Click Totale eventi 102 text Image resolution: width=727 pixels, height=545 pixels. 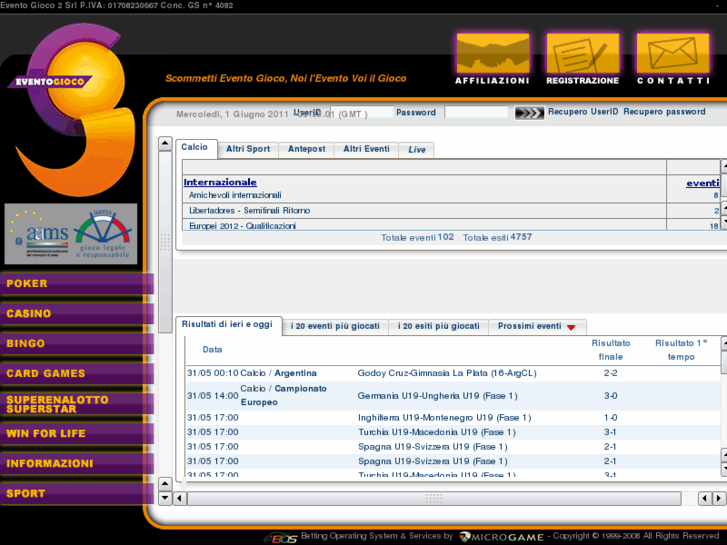[417, 237]
